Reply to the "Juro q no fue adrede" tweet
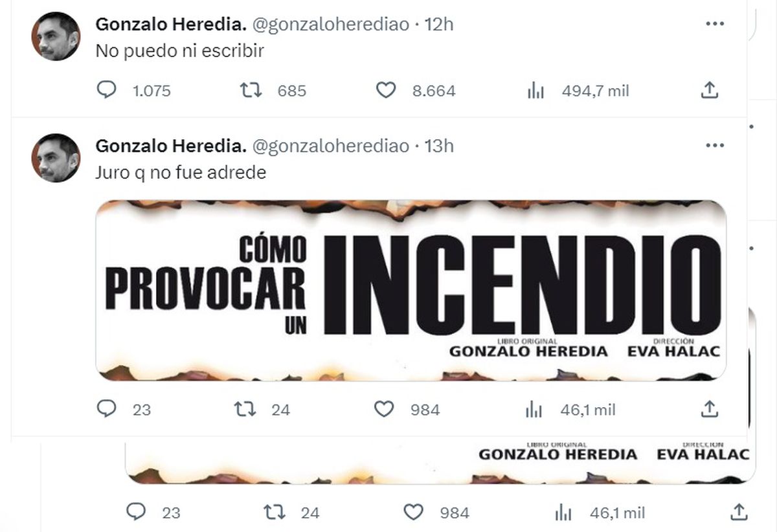The image size is (777, 532). click(107, 409)
